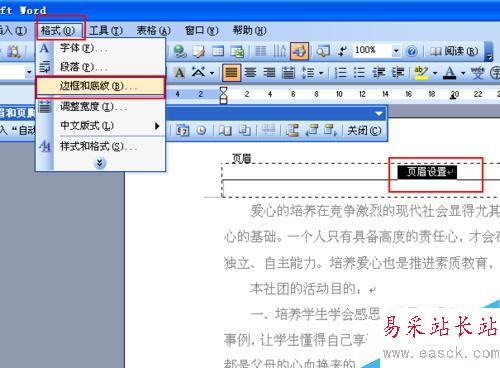
Task: Apply Font Color A
Action: pyautogui.click(x=450, y=72)
